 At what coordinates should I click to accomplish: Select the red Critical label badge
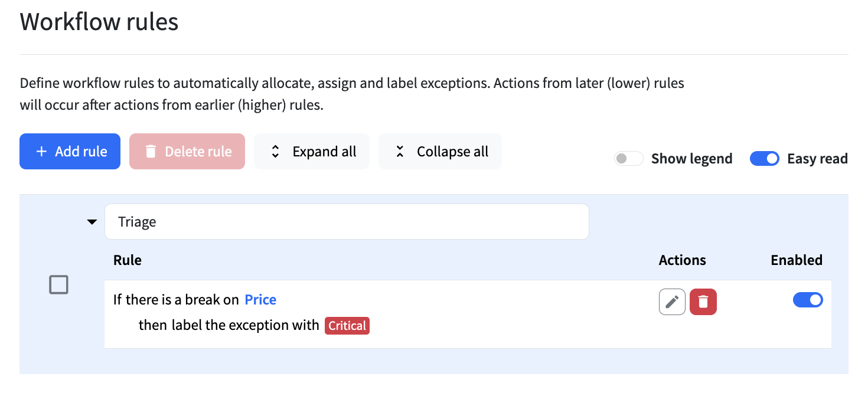pos(347,326)
